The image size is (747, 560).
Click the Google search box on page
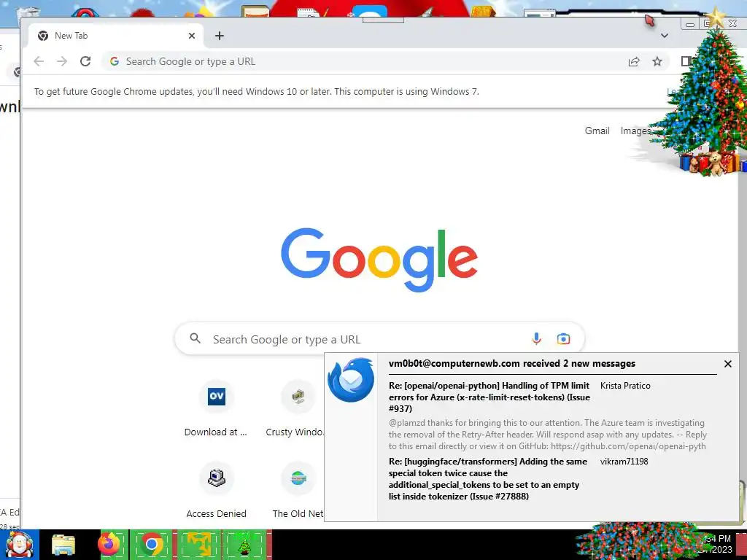click(379, 339)
